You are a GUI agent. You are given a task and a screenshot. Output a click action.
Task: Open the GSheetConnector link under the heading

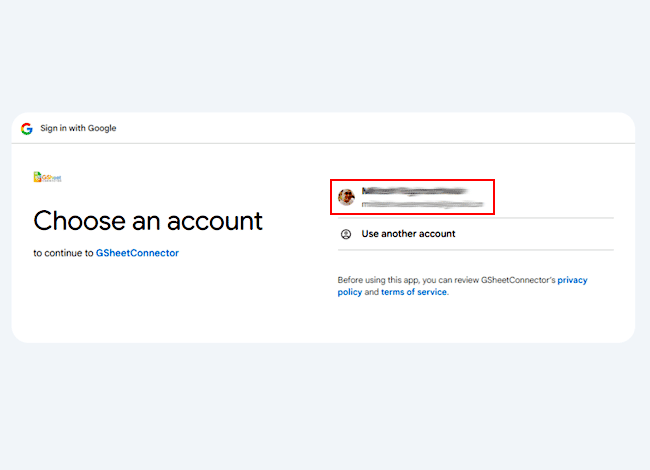click(x=137, y=253)
